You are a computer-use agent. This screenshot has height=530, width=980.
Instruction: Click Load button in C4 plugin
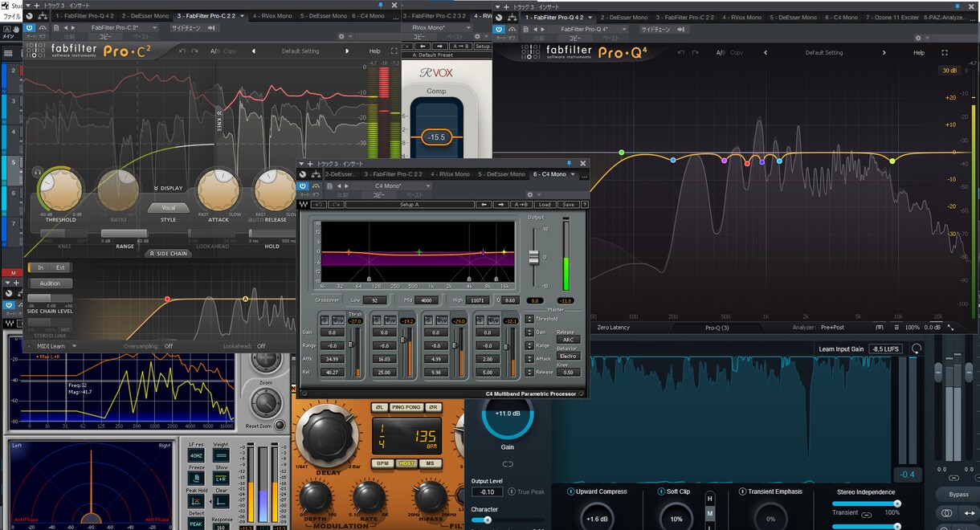click(545, 204)
